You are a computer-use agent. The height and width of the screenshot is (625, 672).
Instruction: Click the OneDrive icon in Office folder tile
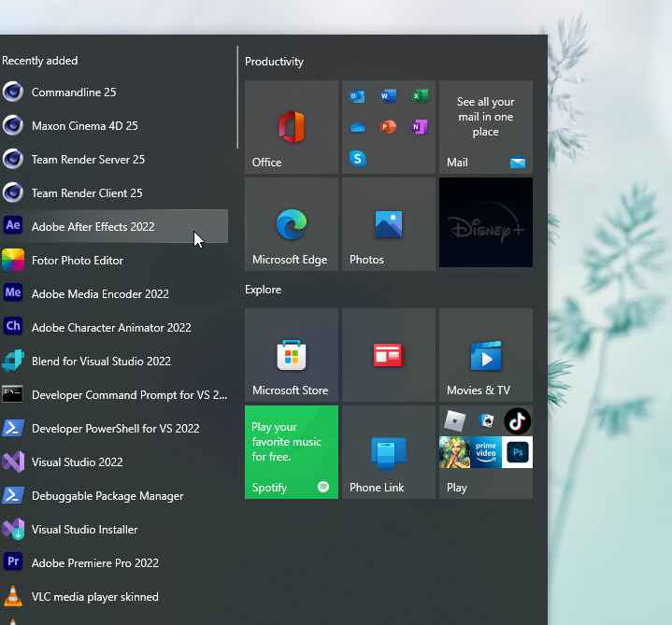pos(357,127)
